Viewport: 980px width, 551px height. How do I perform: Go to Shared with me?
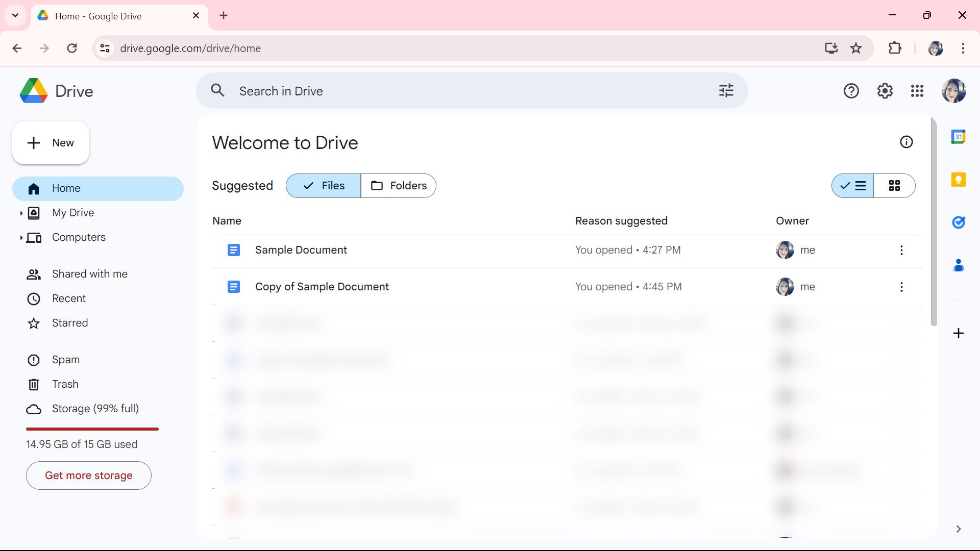tap(89, 274)
